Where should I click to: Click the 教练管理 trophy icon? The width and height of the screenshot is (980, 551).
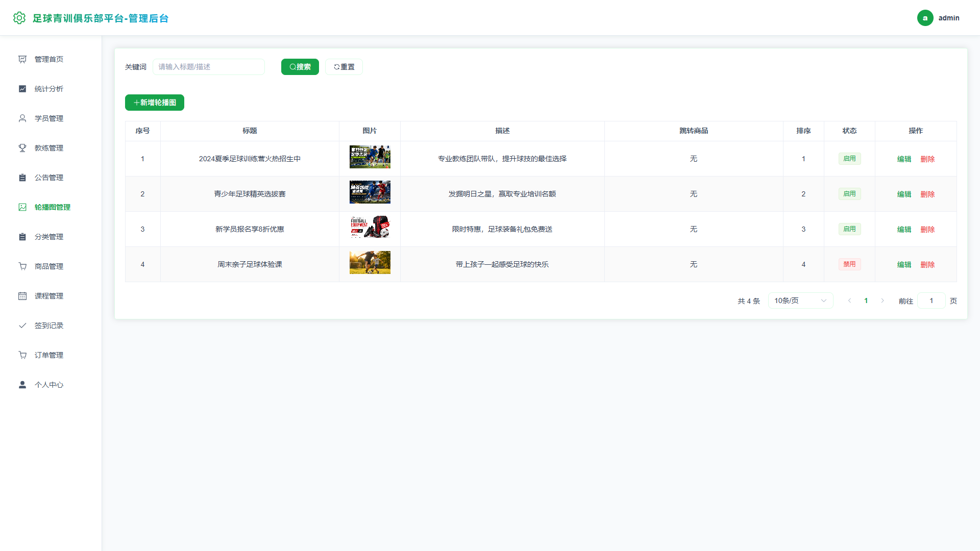click(x=22, y=148)
